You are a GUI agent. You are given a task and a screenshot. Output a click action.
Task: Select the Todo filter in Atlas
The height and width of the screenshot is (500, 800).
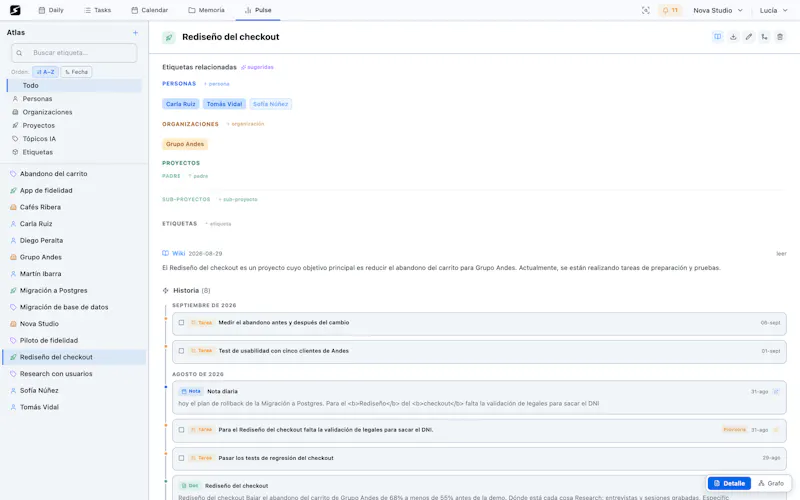(74, 86)
